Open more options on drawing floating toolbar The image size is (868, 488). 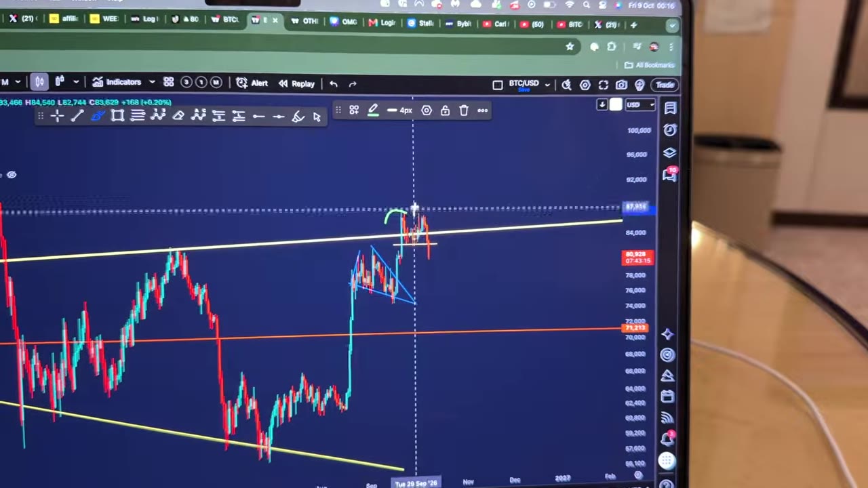(482, 110)
